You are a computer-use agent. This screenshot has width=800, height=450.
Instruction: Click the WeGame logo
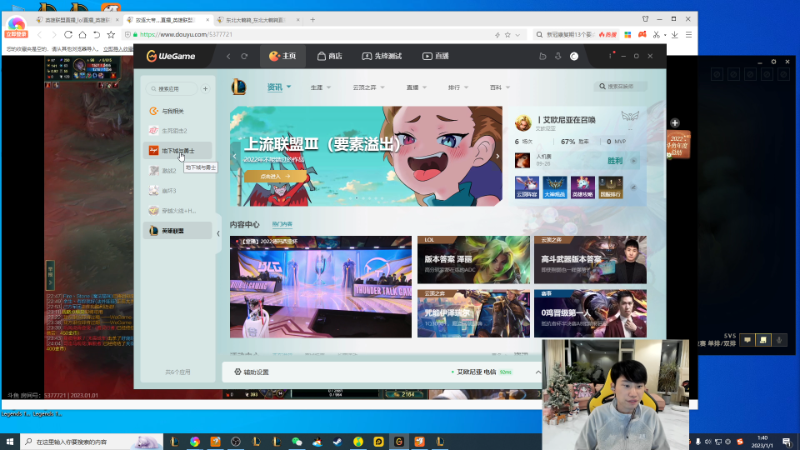point(171,56)
